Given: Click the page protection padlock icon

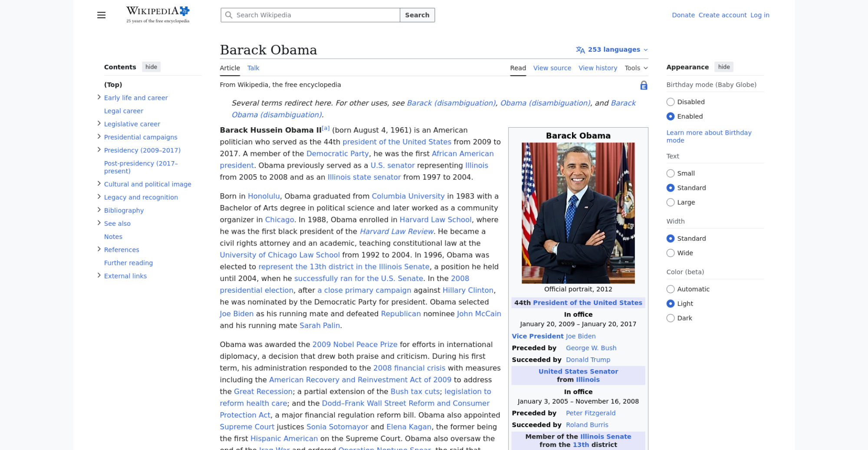Looking at the screenshot, I should click(644, 86).
